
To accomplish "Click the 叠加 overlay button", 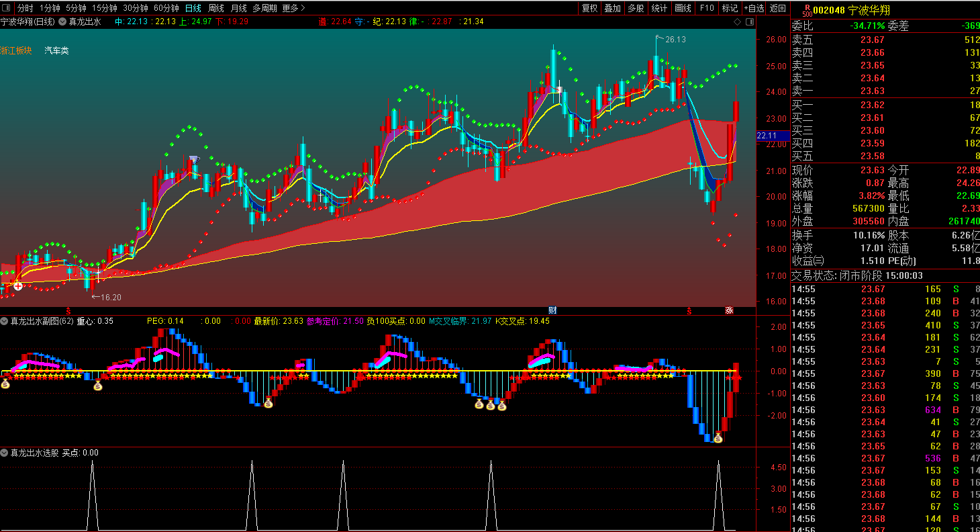I will click(x=612, y=8).
